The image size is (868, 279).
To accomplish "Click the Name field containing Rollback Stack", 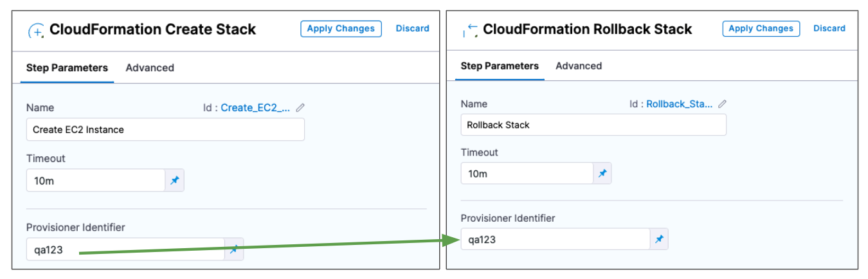I will (x=593, y=125).
